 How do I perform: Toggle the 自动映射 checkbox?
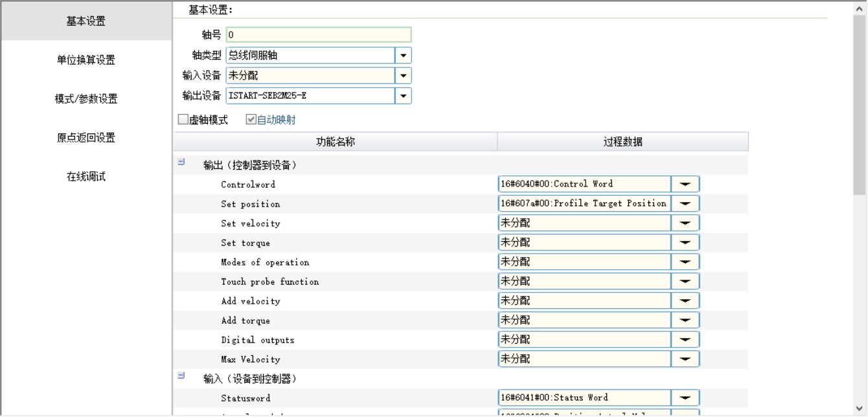(x=251, y=120)
